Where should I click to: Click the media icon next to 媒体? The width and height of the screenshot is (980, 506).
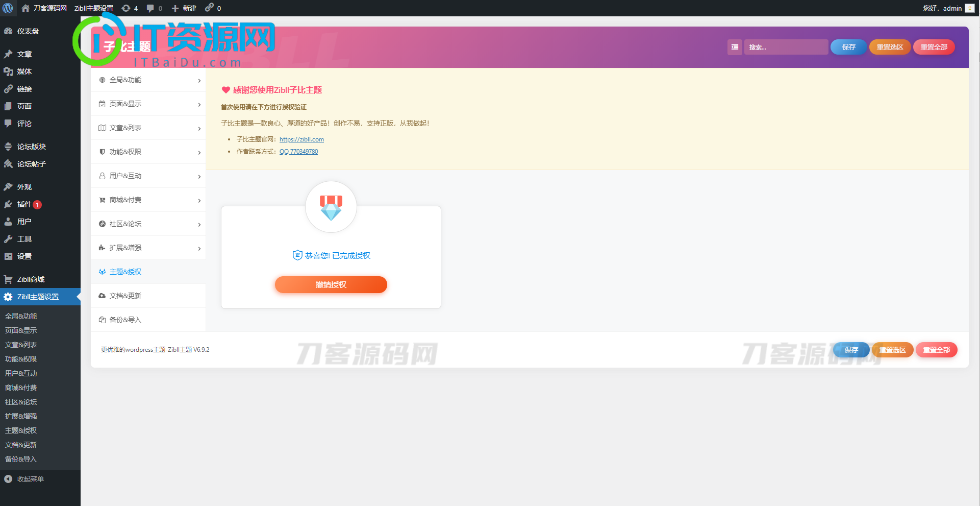coord(8,71)
